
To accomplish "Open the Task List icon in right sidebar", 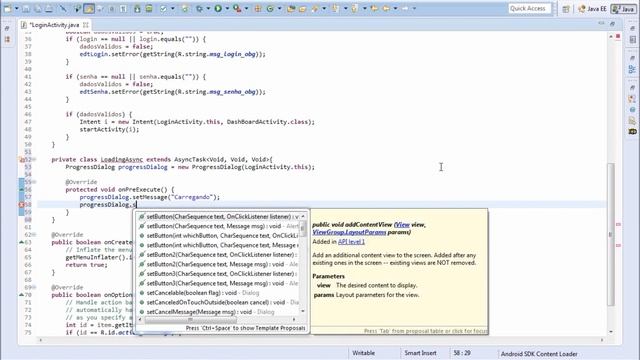I will (x=632, y=40).
